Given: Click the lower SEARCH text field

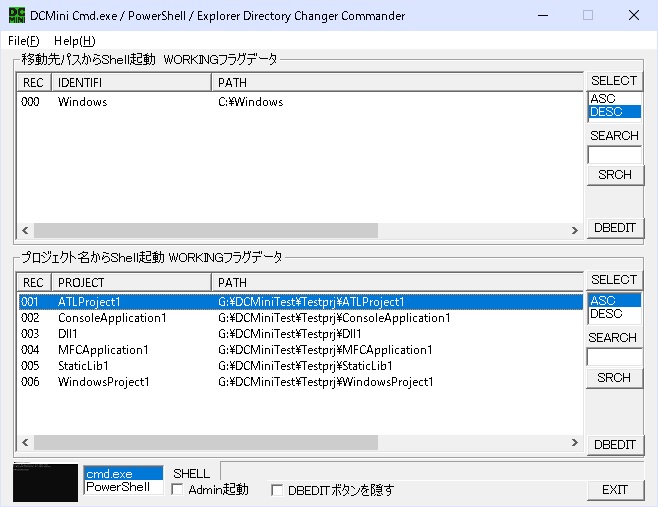Looking at the screenshot, I should 614,357.
